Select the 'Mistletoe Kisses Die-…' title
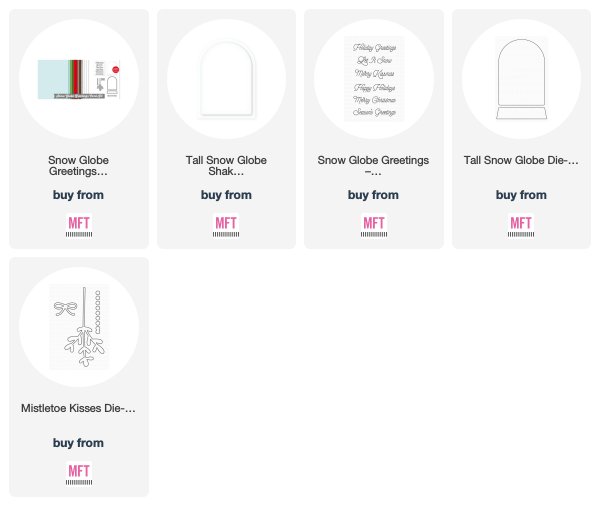The image size is (600, 506). (x=78, y=408)
